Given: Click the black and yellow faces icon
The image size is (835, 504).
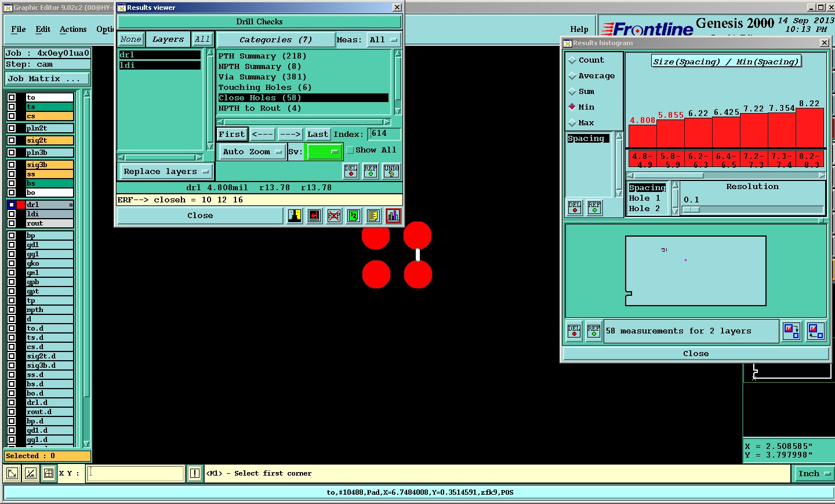Looking at the screenshot, I should tap(295, 216).
